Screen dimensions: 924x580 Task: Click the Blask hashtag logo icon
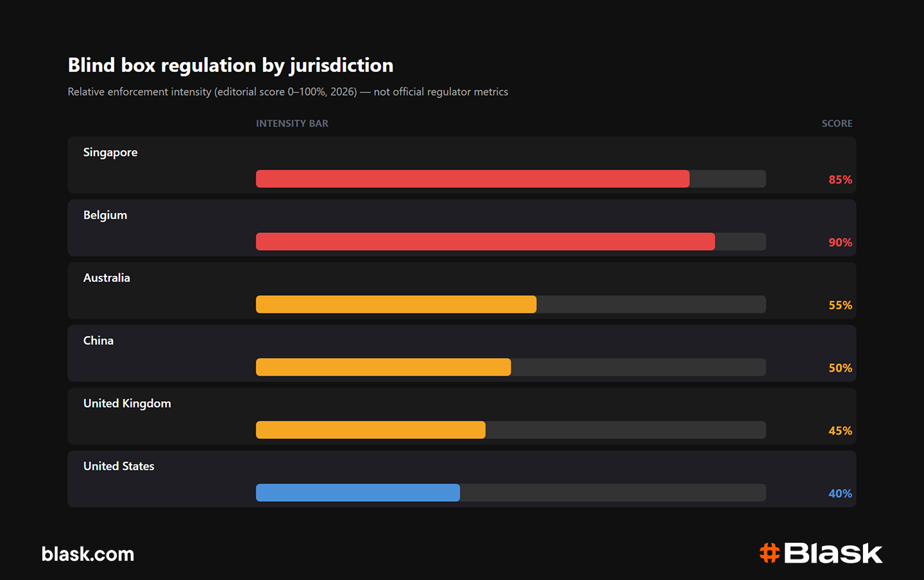click(769, 552)
